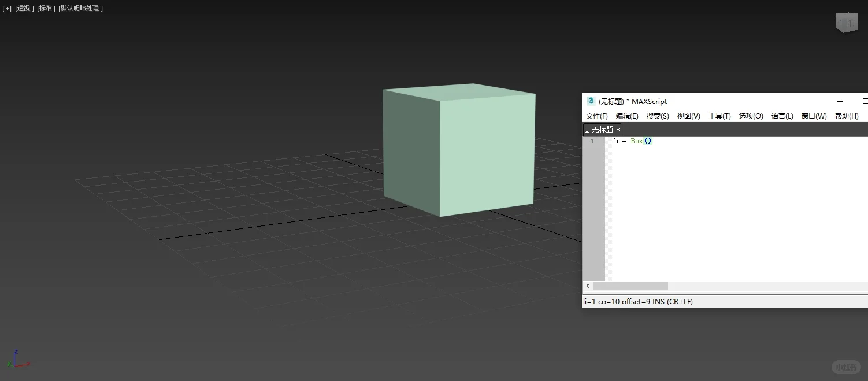This screenshot has height=381, width=868.
Task: Open the 搜索(S) menu
Action: pyautogui.click(x=657, y=116)
